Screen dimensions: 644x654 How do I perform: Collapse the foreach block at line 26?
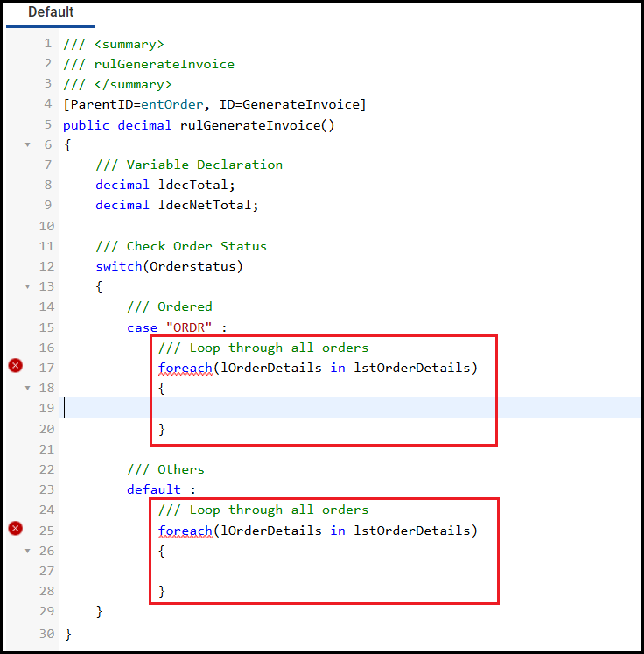click(x=27, y=551)
